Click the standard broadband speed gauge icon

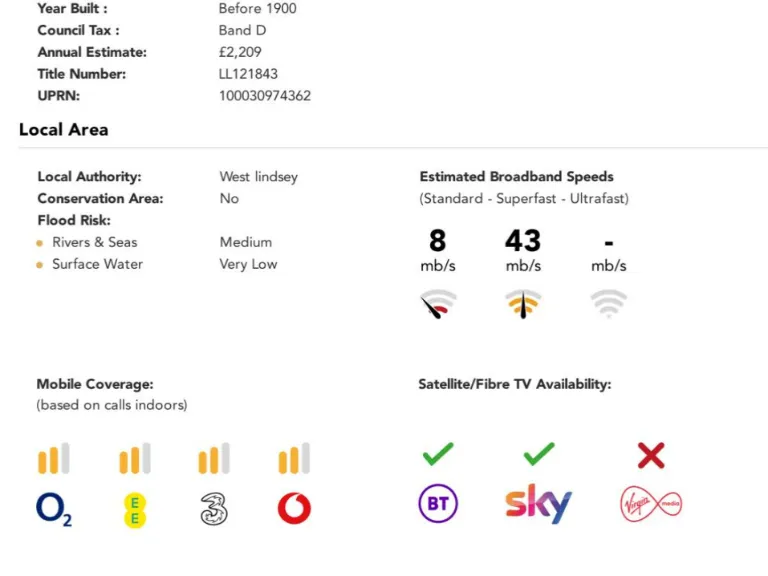click(438, 304)
